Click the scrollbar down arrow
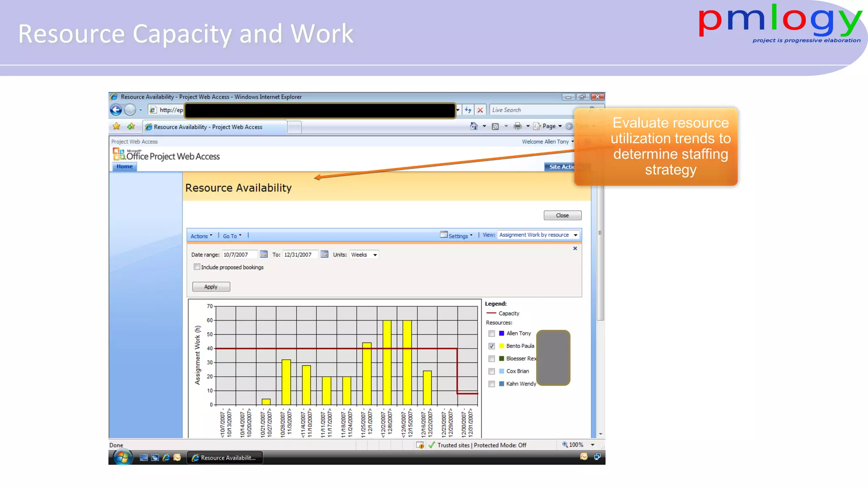 pos(600,434)
